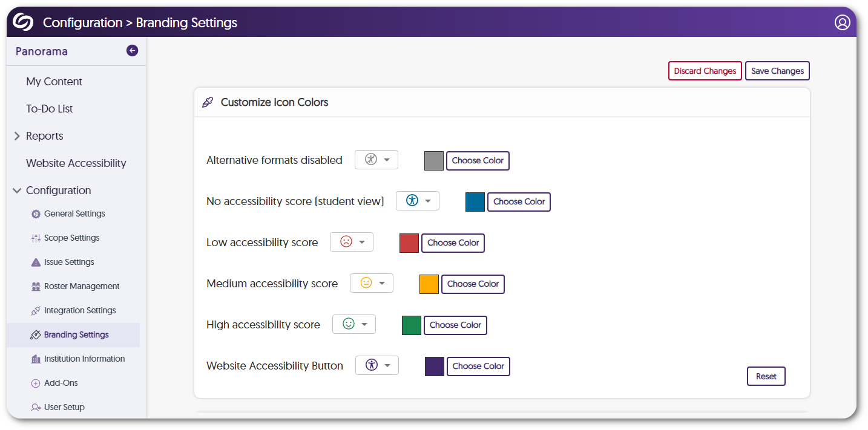Click the Save Changes button

coord(777,71)
